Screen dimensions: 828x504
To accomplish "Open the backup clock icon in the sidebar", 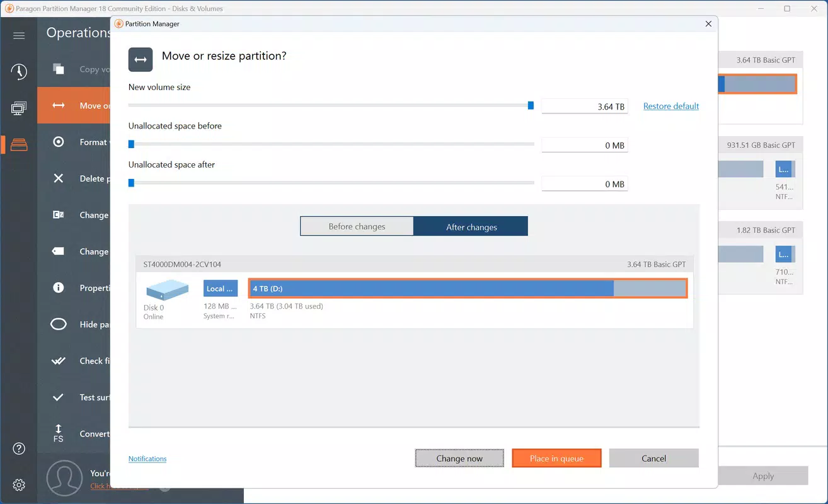I will coord(19,72).
